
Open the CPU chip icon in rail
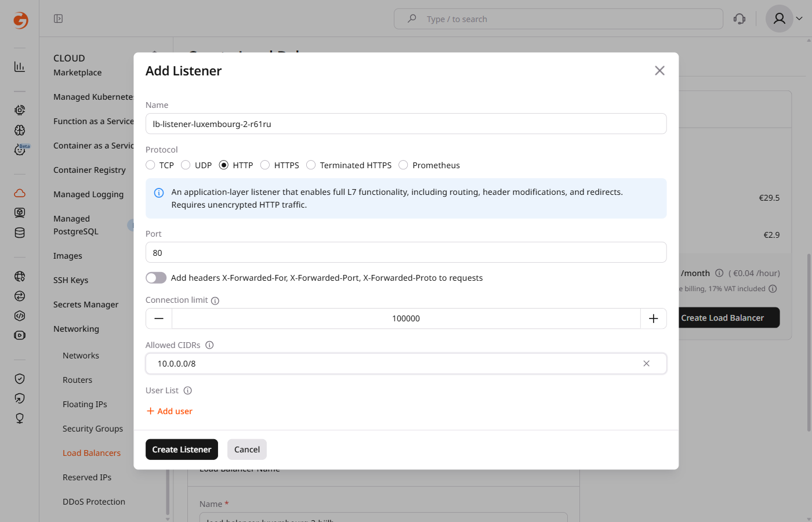(x=20, y=110)
